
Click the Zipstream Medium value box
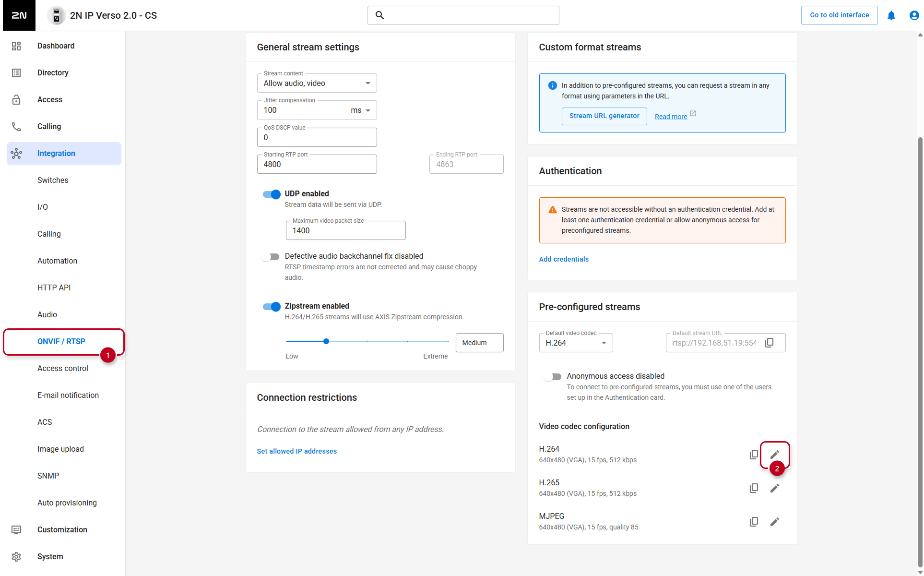click(480, 343)
